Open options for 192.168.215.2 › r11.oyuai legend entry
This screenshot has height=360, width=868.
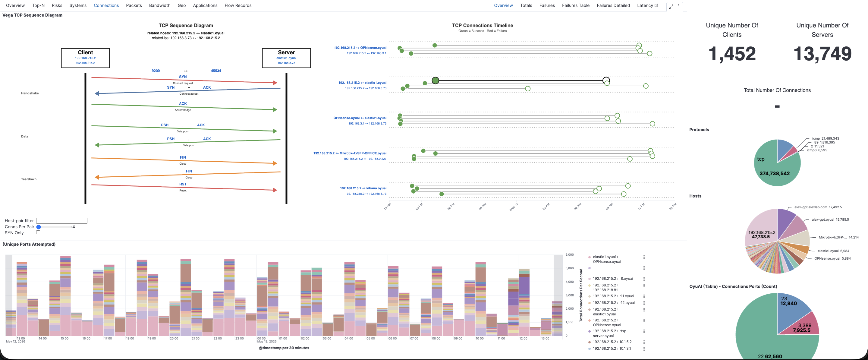click(644, 296)
